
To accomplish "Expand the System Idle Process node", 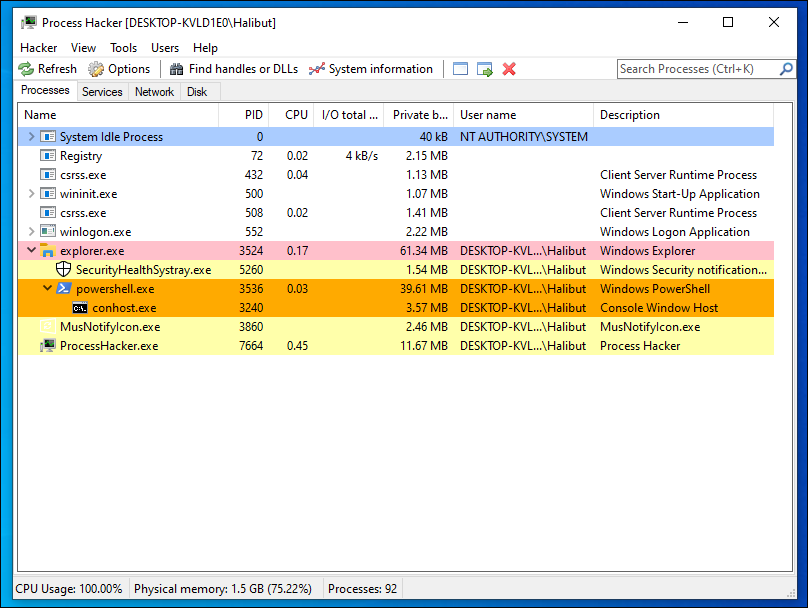I will 31,137.
